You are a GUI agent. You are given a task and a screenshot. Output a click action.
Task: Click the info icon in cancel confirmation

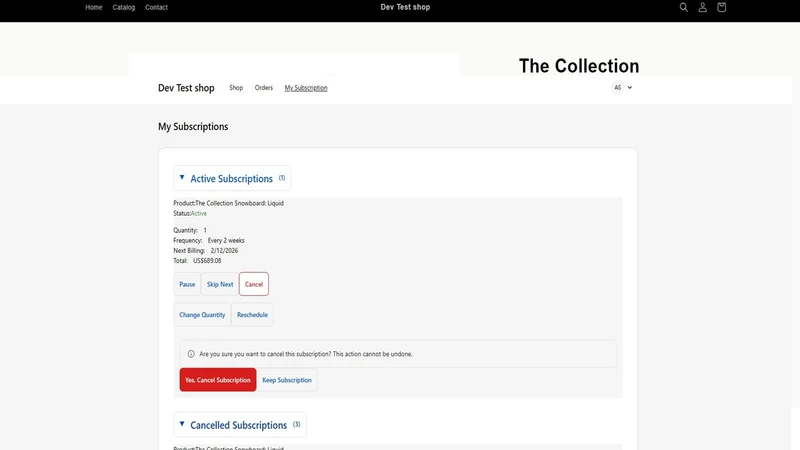tap(191, 354)
